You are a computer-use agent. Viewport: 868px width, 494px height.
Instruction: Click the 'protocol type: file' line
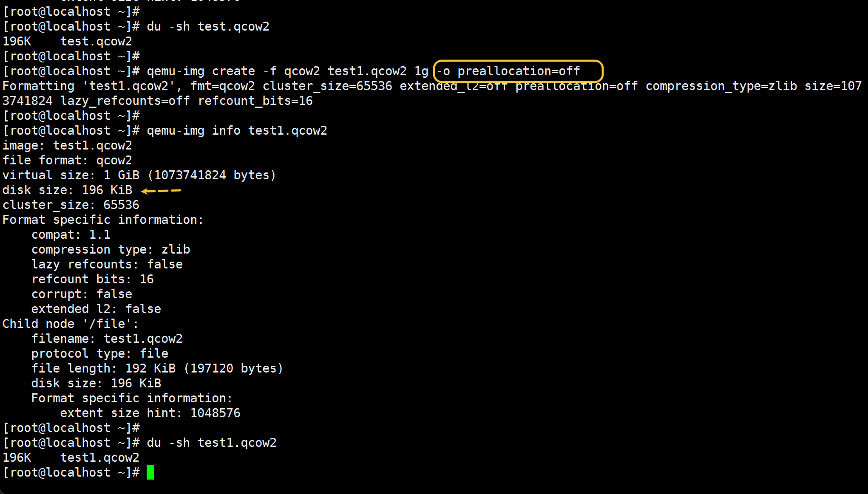click(100, 353)
